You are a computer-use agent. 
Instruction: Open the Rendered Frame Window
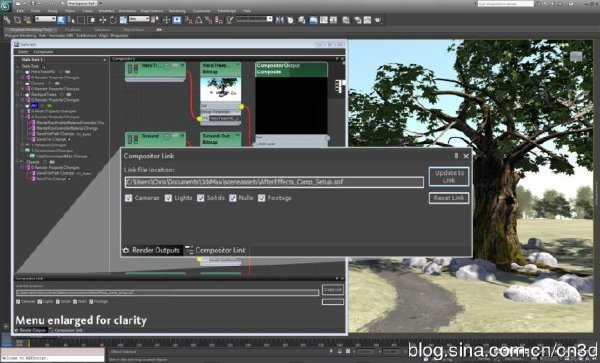pos(367,20)
